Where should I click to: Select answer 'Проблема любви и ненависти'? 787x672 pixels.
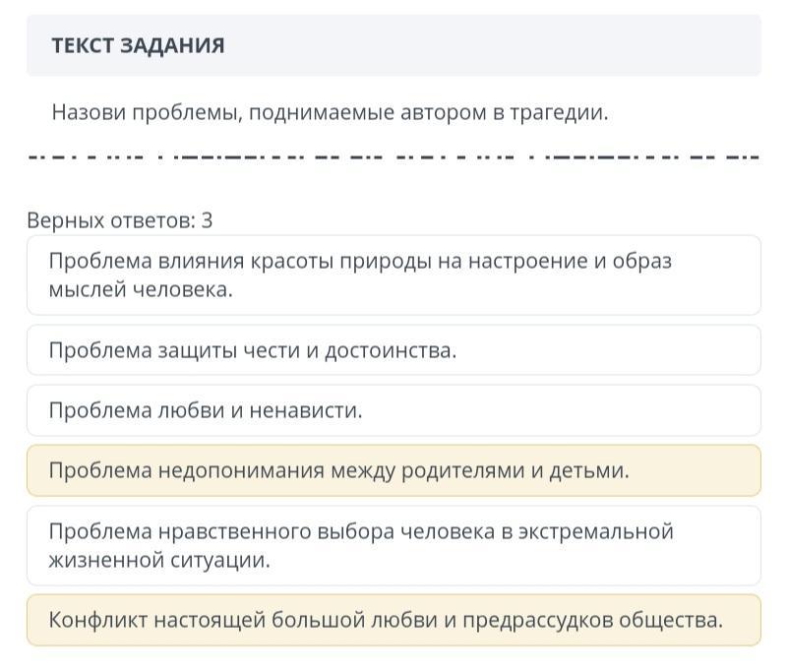click(393, 410)
